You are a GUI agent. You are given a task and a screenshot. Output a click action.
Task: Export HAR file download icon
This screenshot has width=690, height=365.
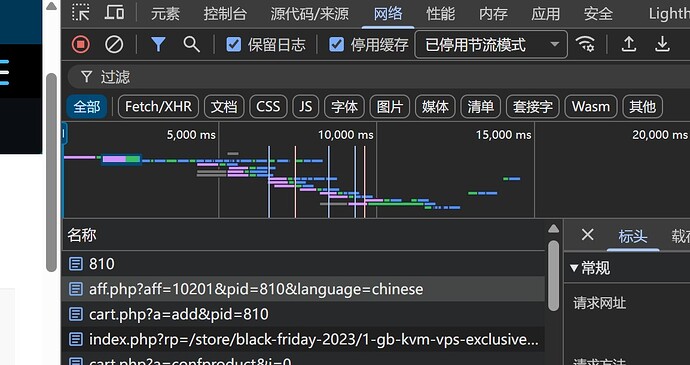(662, 44)
